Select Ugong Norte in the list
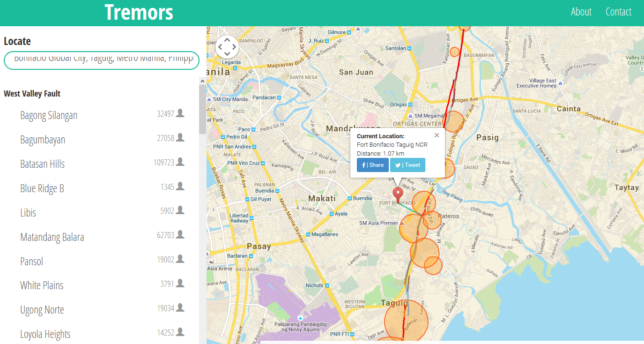 [x=42, y=310]
